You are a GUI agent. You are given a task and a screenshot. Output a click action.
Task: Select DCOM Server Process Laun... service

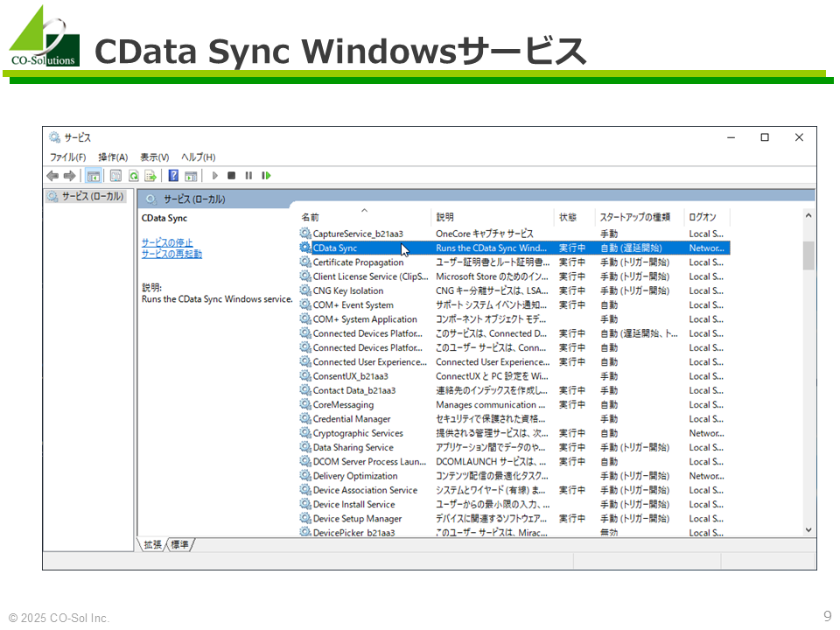click(x=514, y=462)
